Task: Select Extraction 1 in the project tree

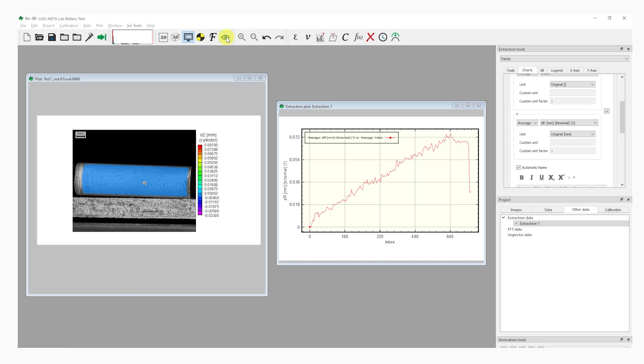Action: (529, 224)
